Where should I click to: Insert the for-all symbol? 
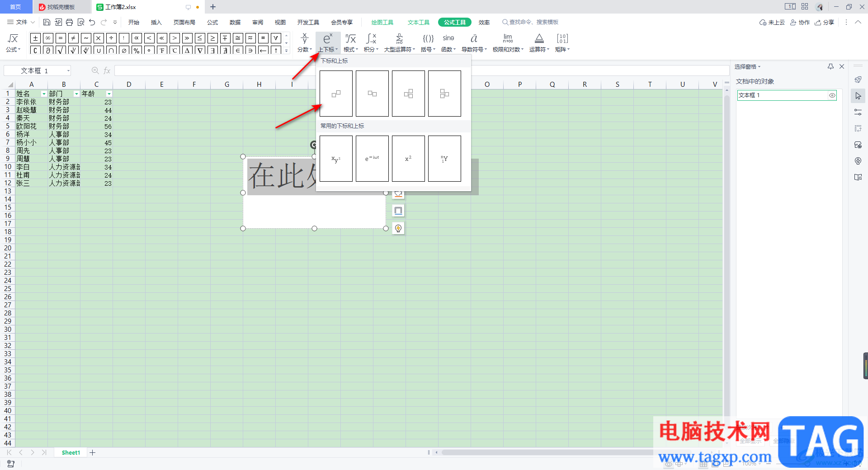[276, 38]
